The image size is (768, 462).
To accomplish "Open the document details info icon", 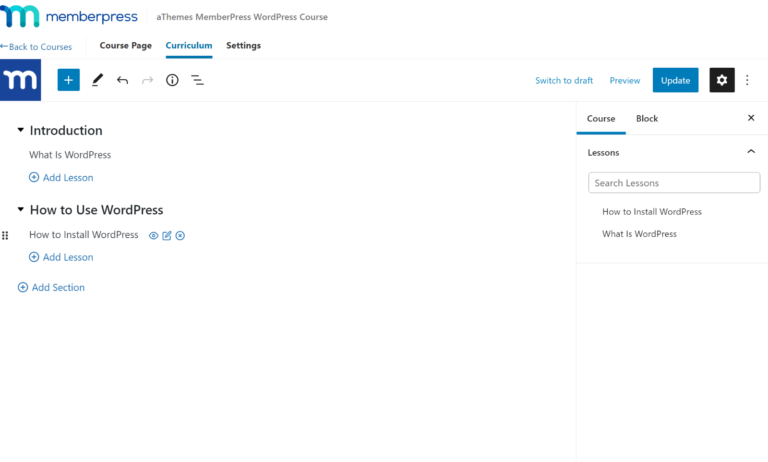I will (172, 80).
